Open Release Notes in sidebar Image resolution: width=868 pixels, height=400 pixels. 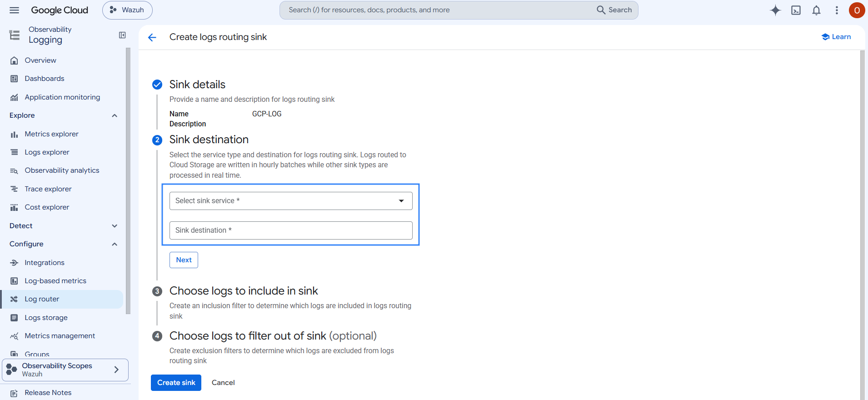click(x=48, y=393)
